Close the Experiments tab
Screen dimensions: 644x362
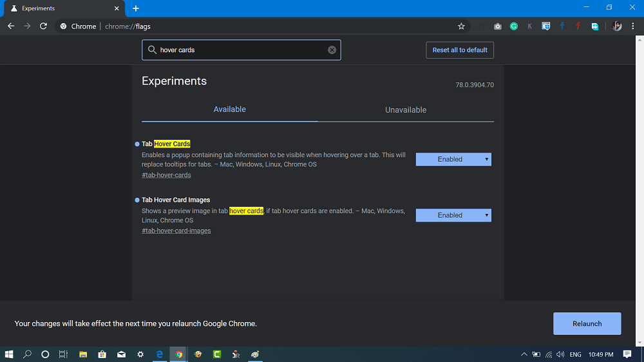pyautogui.click(x=117, y=8)
